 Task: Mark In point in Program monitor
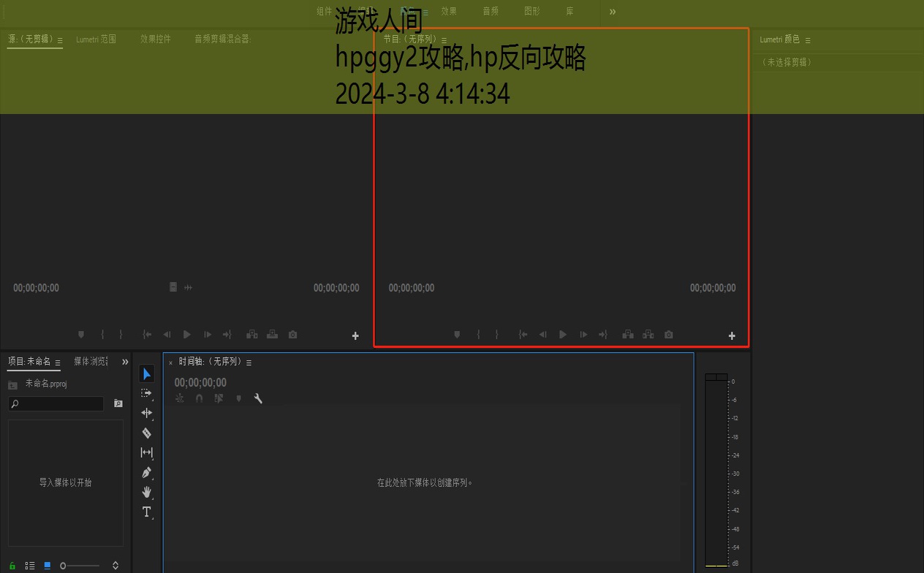click(x=478, y=335)
